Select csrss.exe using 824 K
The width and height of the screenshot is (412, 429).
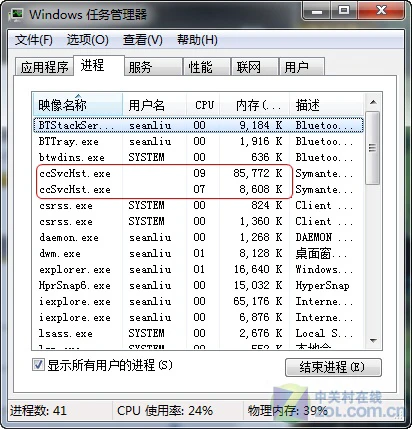click(198, 205)
